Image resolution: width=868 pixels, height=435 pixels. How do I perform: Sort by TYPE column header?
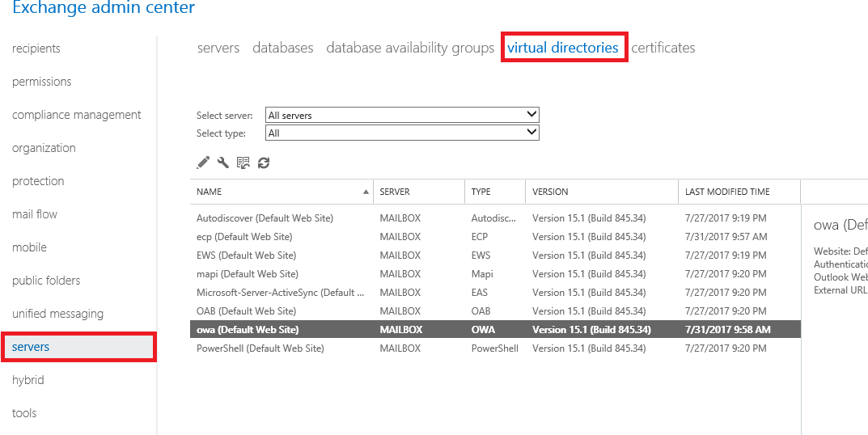(495, 192)
